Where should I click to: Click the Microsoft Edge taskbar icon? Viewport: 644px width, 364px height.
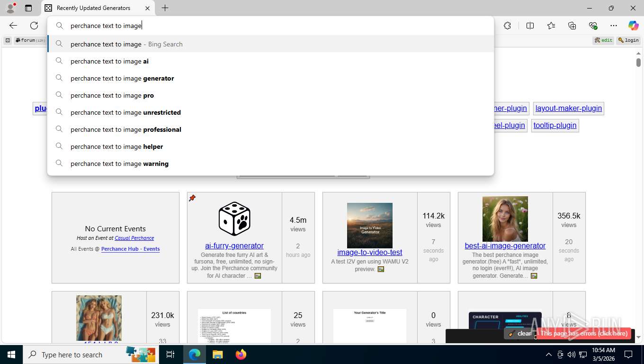pos(195,355)
